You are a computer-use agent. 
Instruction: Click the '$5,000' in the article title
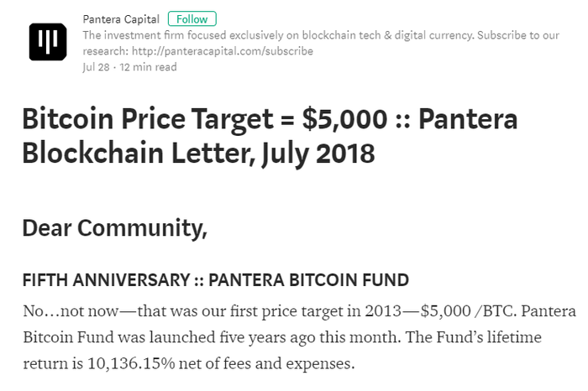(344, 118)
